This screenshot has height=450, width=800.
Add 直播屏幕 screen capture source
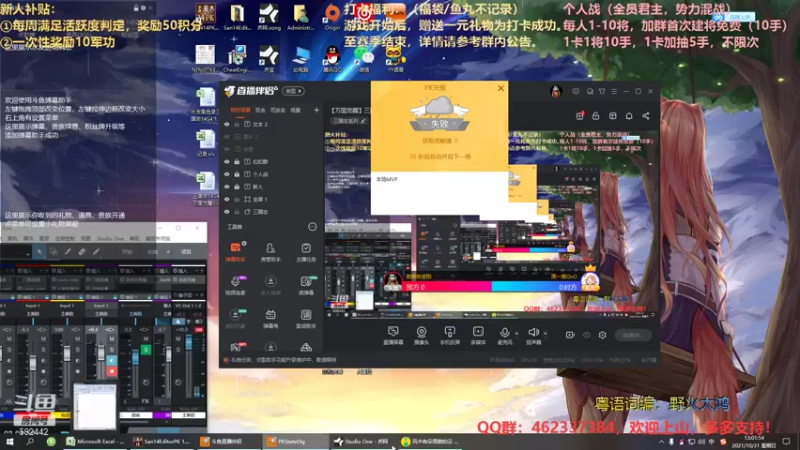pos(393,335)
